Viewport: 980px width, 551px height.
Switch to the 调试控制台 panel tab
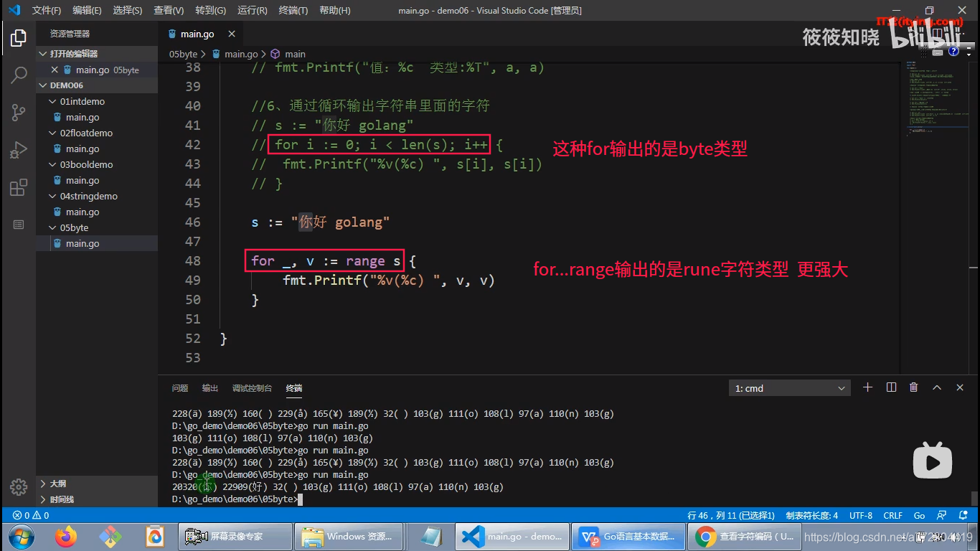252,388
